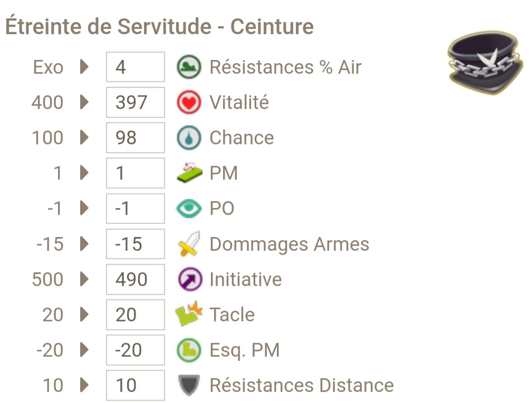Click the red heart Vitalité icon
The width and height of the screenshot is (532, 403).
tap(189, 102)
